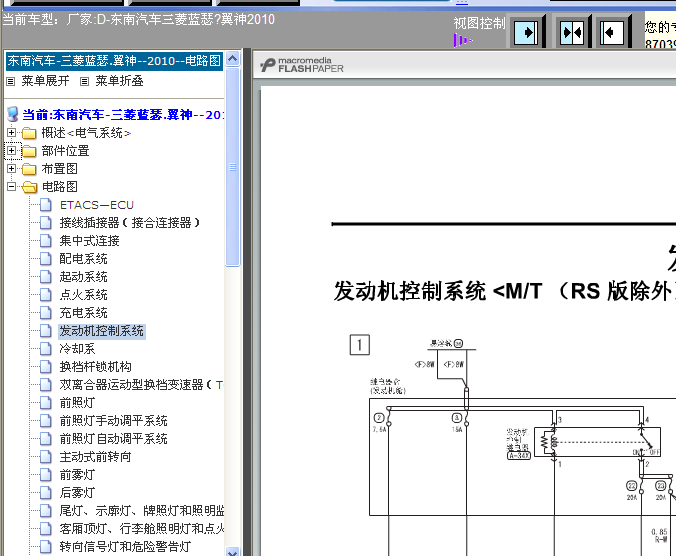
Task: Open the 主动式前转向 diagram
Action: [96, 457]
